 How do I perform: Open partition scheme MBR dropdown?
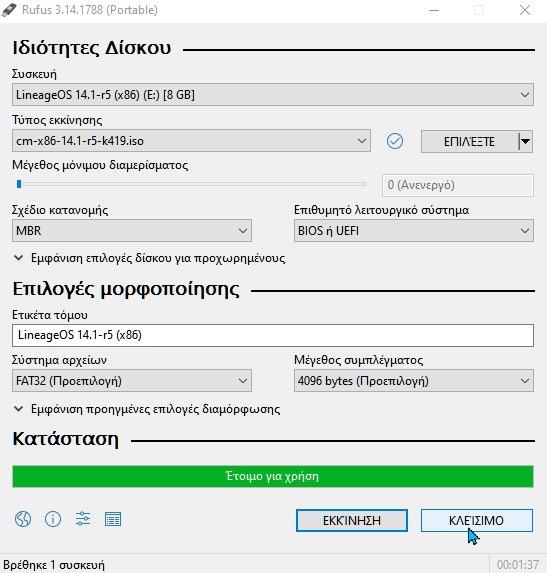(132, 231)
